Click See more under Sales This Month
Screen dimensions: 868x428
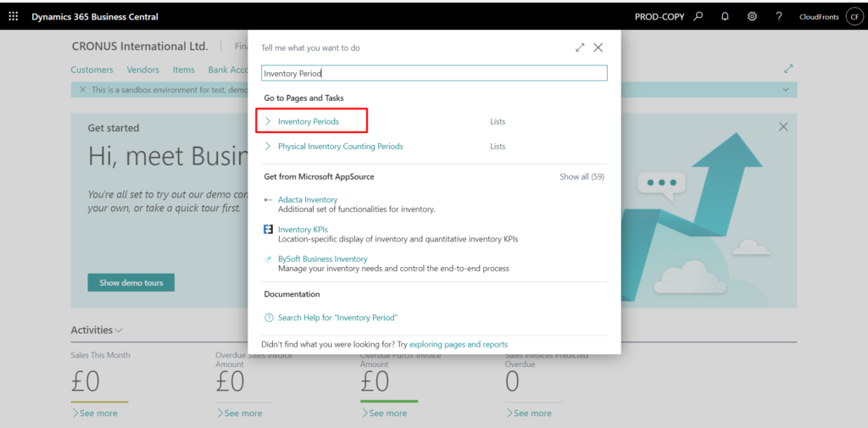point(95,413)
